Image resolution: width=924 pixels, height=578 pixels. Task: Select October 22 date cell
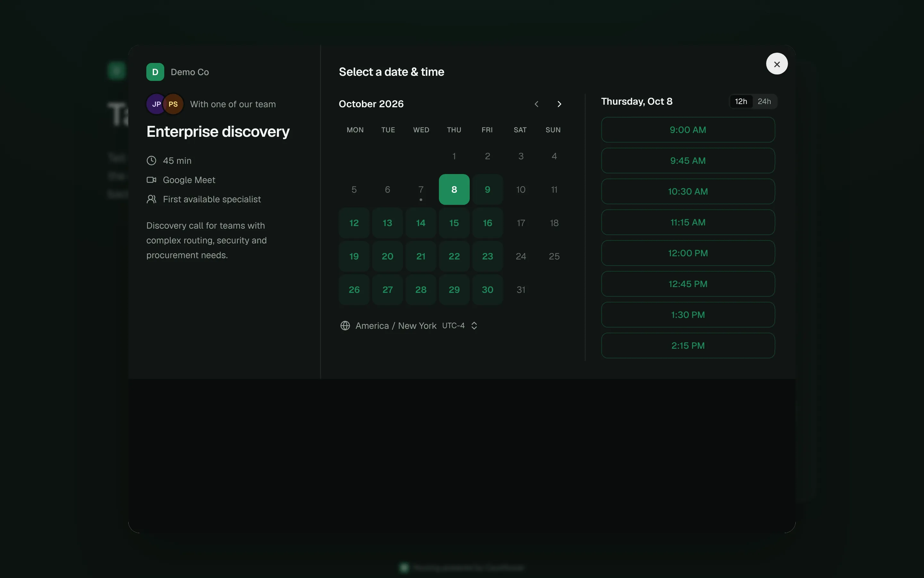tap(454, 256)
